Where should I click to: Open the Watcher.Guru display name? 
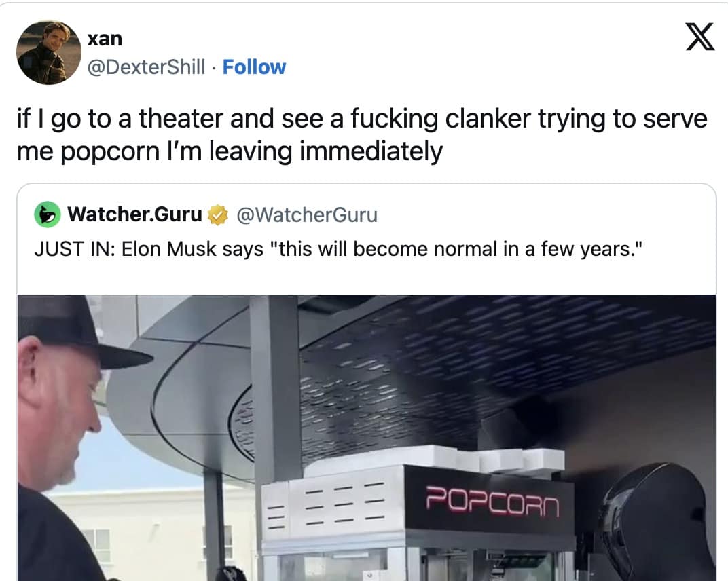(134, 214)
